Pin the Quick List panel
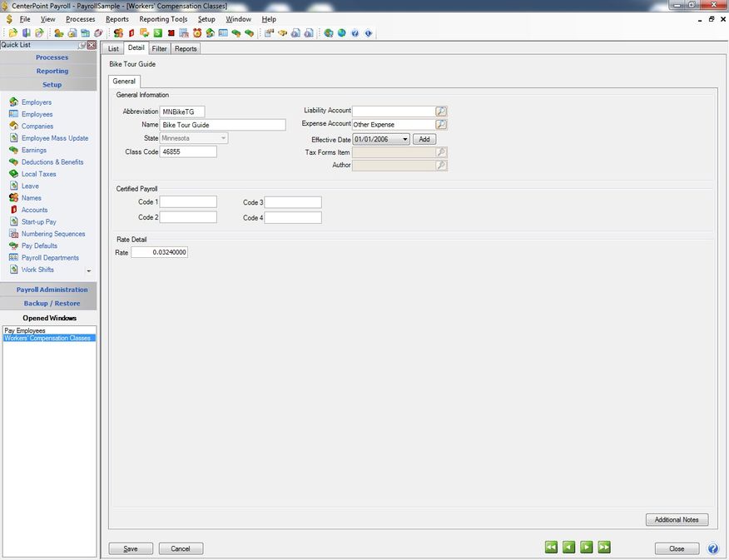This screenshot has width=729, height=560. coord(82,45)
